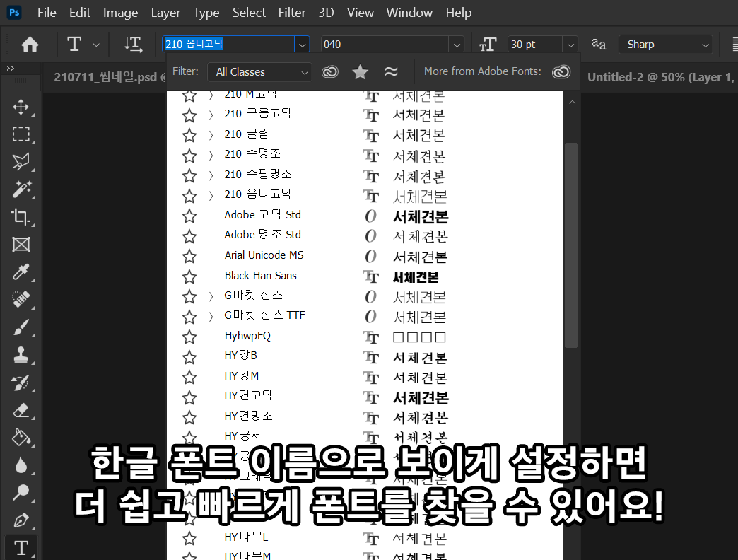Toggle text orientation button

pyautogui.click(x=133, y=45)
